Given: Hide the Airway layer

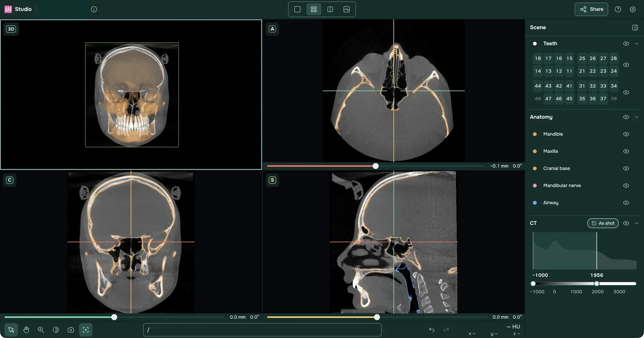Looking at the screenshot, I should coord(626,203).
